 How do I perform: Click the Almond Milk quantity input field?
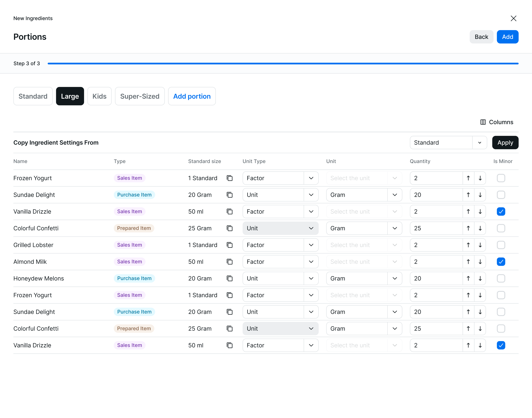point(436,262)
